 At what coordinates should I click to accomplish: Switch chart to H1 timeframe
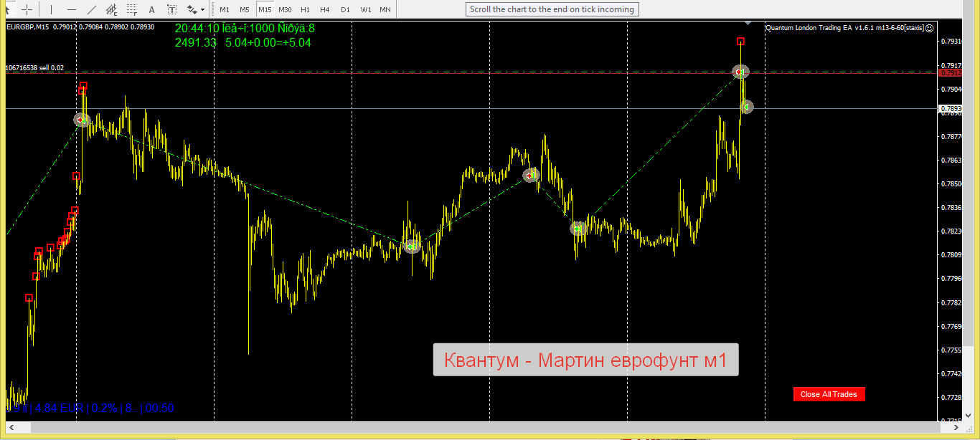tap(305, 9)
